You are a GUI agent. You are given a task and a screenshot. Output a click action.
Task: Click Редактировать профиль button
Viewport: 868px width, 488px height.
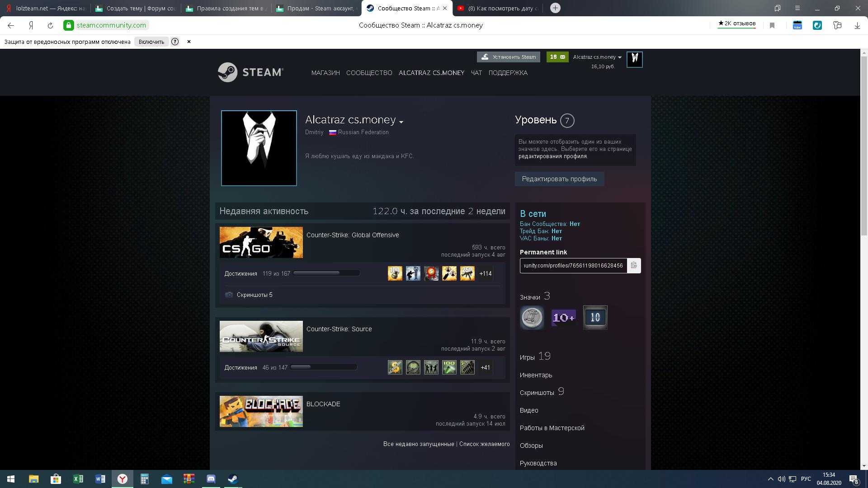[559, 179]
